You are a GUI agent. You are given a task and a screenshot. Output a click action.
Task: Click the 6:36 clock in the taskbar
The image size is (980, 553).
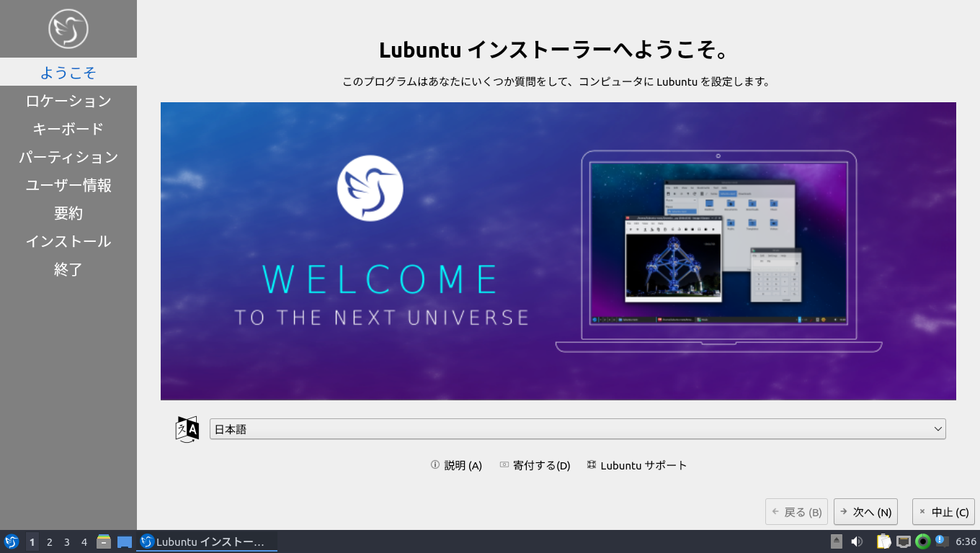click(966, 541)
